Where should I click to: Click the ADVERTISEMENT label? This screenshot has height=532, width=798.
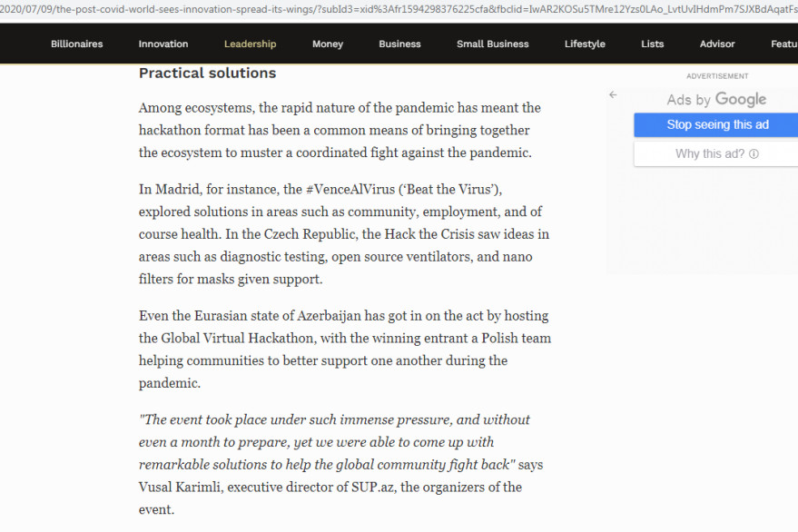coord(717,76)
